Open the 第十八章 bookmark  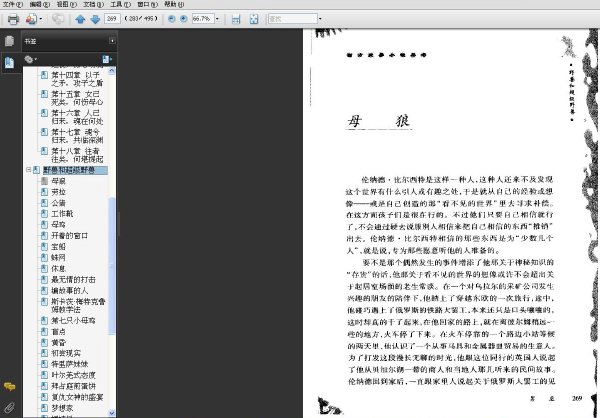(x=77, y=155)
